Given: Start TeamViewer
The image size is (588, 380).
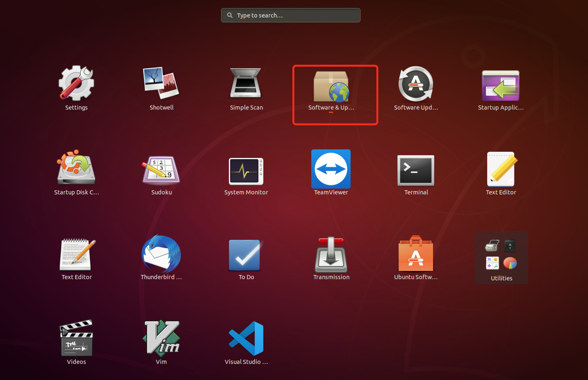Looking at the screenshot, I should point(331,169).
